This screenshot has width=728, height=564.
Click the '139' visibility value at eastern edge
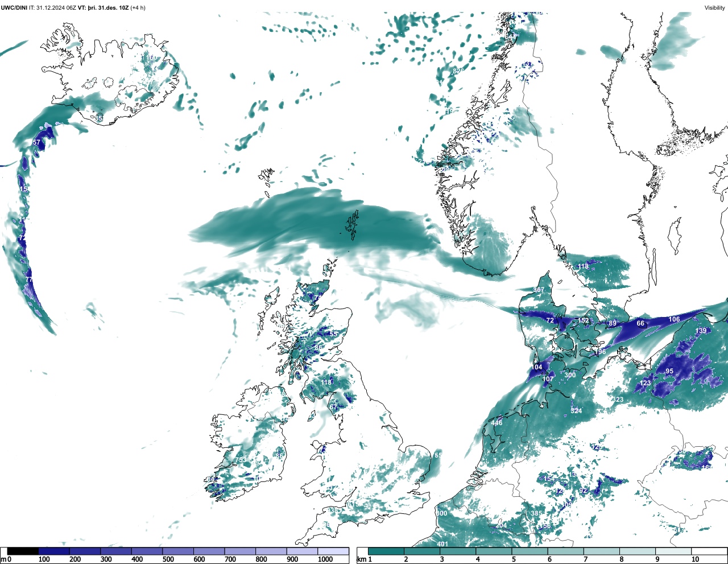[701, 331]
